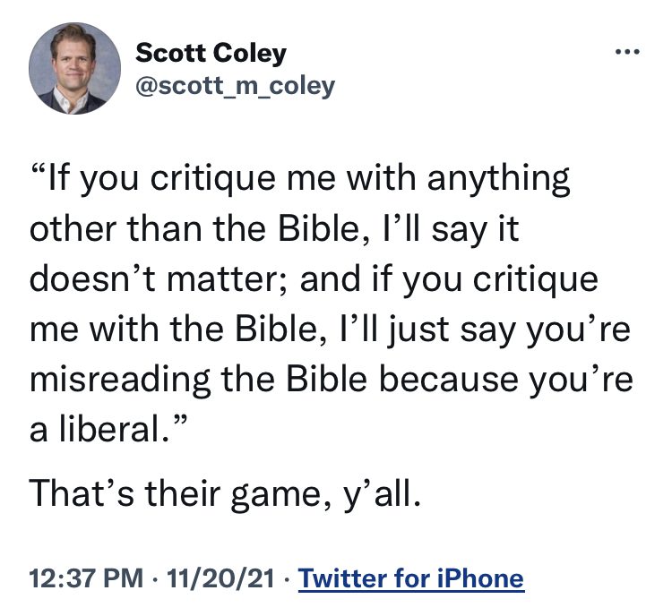This screenshot has width=672, height=616.
Task: Click the line "doesn't matter; and if you critique"
Action: [x=314, y=279]
